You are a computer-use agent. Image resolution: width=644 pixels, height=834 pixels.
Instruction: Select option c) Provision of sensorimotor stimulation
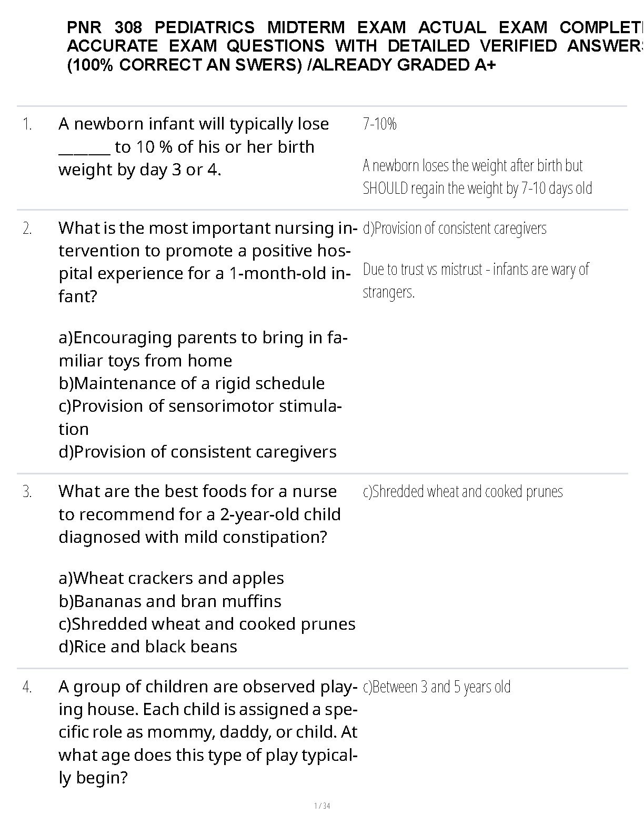coord(200,417)
